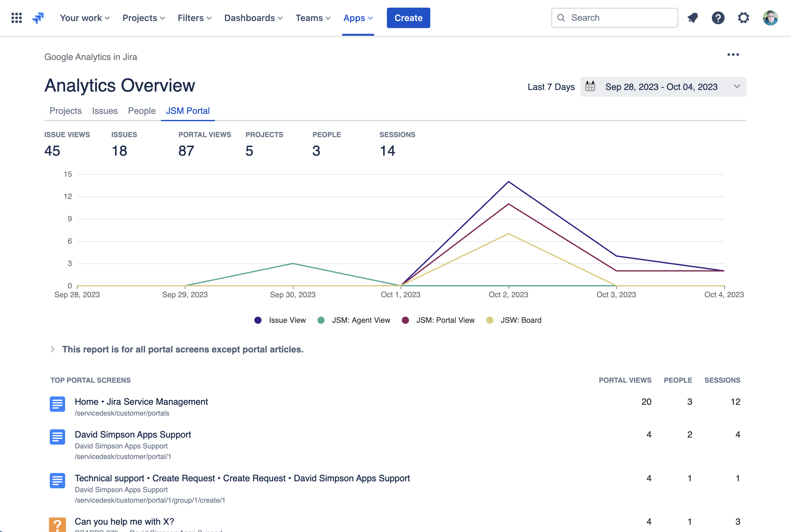Click the blue Create button
The height and width of the screenshot is (532, 791).
408,18
